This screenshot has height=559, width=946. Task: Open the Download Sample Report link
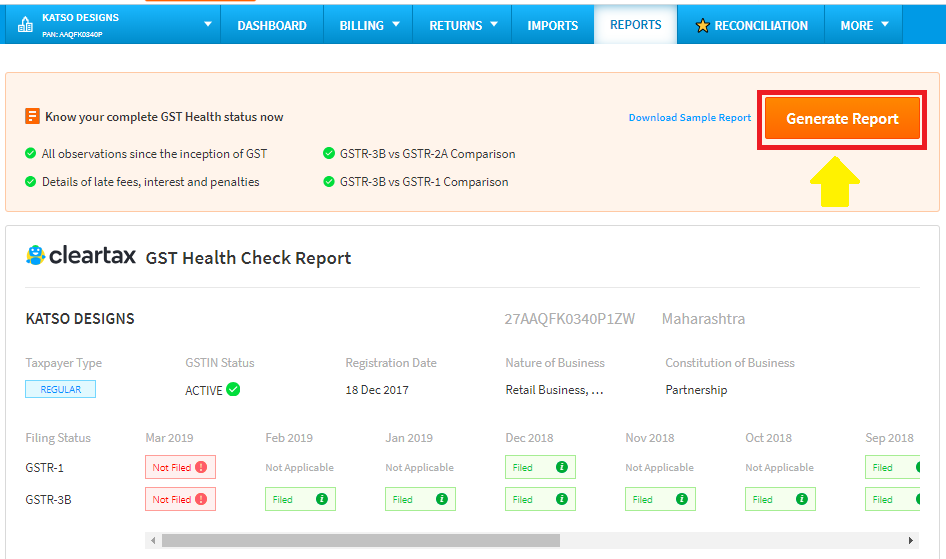(690, 118)
